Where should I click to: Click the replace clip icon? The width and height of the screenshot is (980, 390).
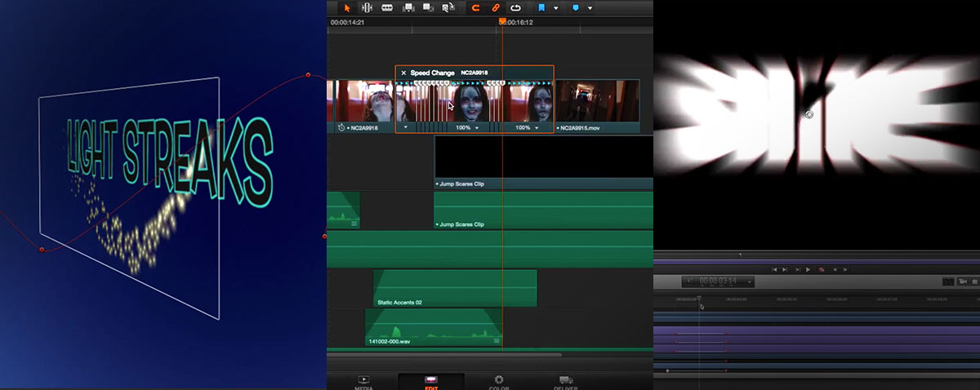[448, 7]
